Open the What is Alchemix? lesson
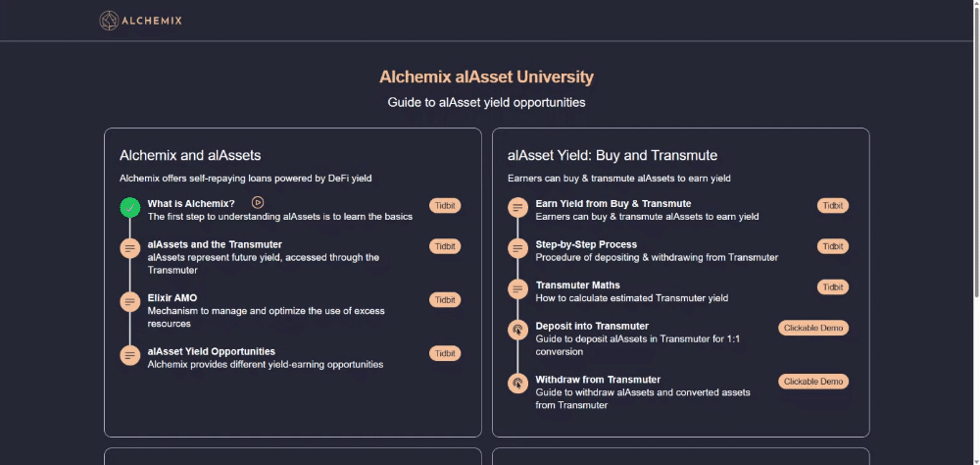The image size is (980, 465). click(x=191, y=204)
